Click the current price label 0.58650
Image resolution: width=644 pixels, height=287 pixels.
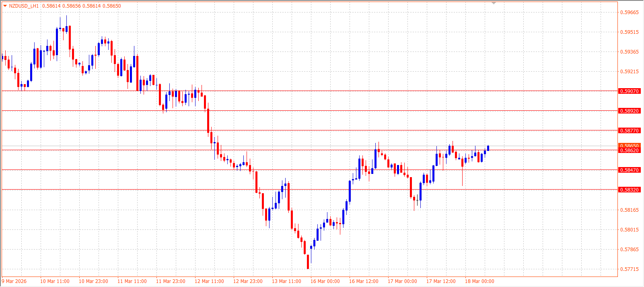tap(629, 146)
